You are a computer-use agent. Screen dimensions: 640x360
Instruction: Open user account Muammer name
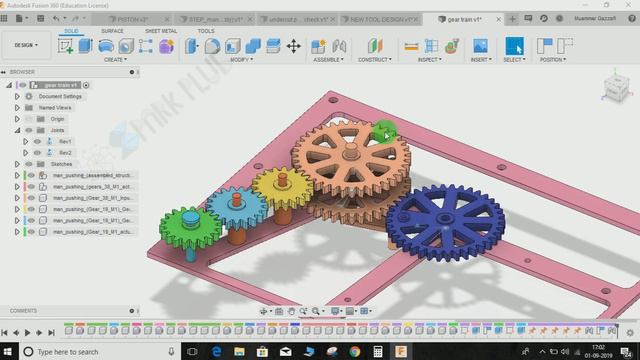point(595,18)
